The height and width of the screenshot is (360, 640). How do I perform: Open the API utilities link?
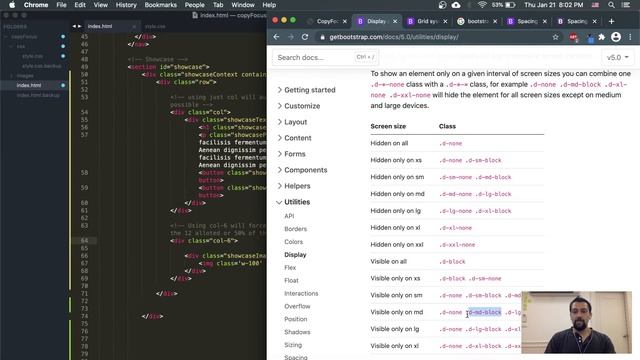point(289,216)
